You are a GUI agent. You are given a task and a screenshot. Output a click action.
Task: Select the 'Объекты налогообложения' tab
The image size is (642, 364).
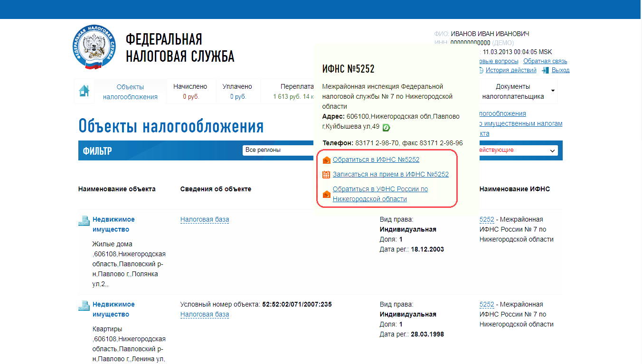(130, 91)
